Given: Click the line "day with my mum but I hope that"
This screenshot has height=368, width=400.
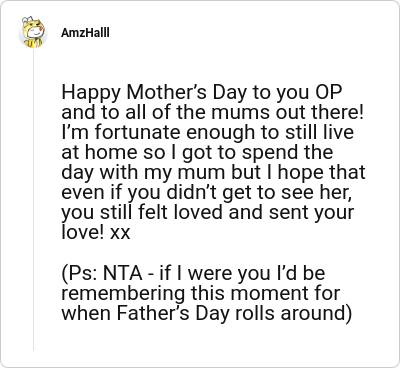Looking at the screenshot, I should tap(213, 172).
